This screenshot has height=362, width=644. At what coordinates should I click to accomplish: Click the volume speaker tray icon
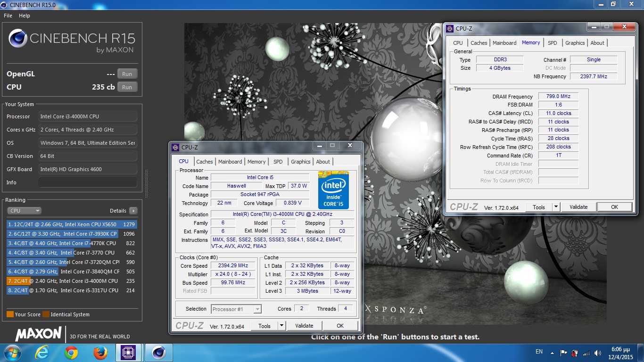coord(598,353)
